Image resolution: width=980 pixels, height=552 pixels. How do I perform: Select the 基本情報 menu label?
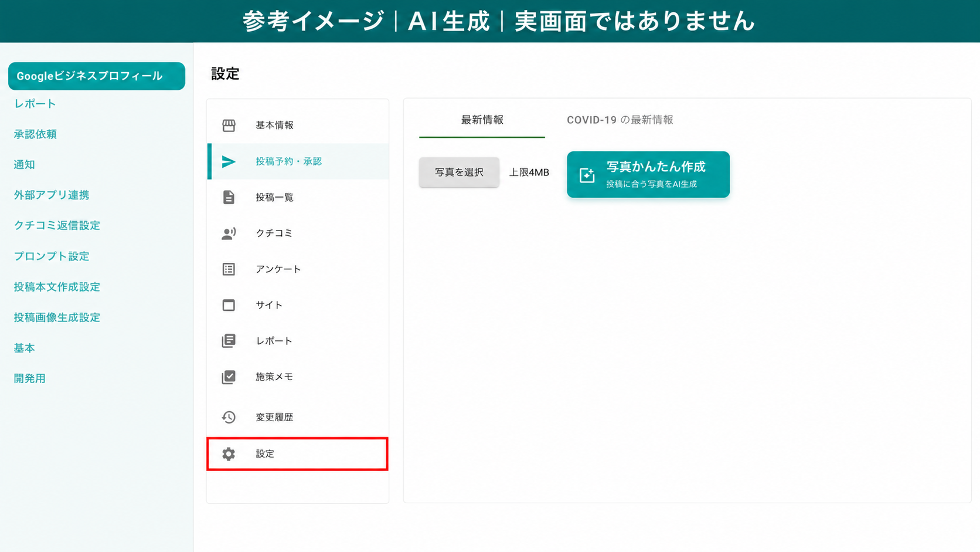(x=274, y=126)
